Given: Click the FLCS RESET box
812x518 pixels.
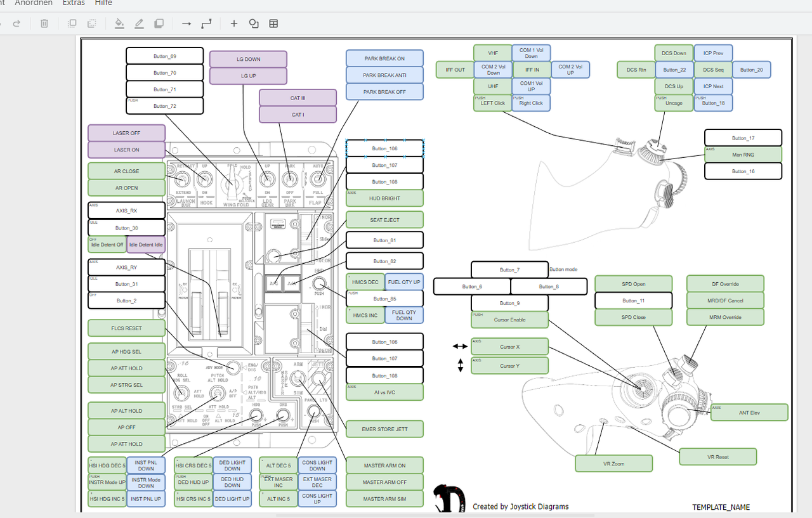Looking at the screenshot, I should 126,328.
